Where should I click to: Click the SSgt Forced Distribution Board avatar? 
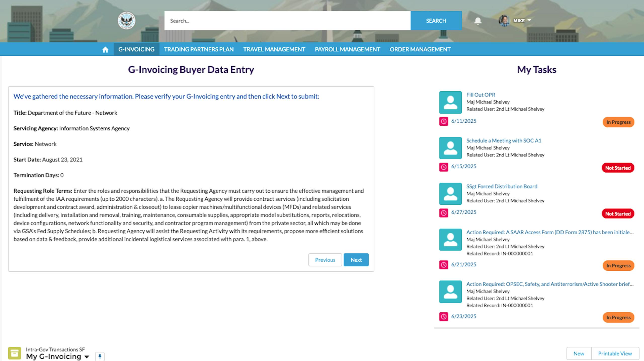[x=450, y=194]
